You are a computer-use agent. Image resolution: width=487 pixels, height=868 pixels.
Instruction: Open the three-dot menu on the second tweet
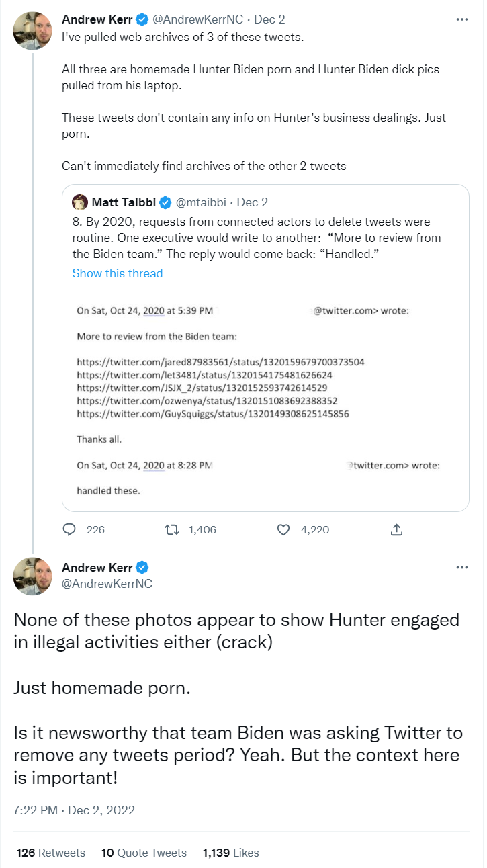coord(461,568)
